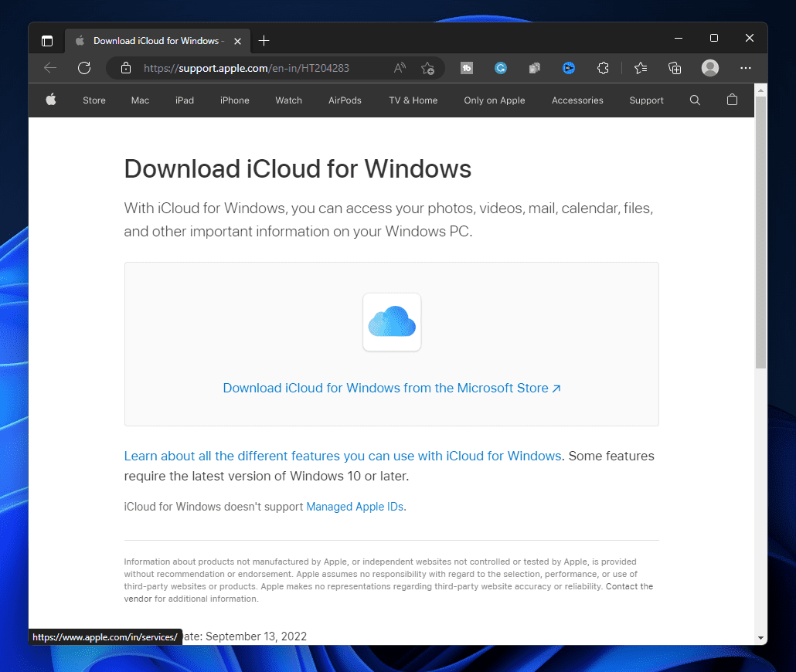Open the TV & Home menu item
This screenshot has width=796, height=672.
point(413,100)
